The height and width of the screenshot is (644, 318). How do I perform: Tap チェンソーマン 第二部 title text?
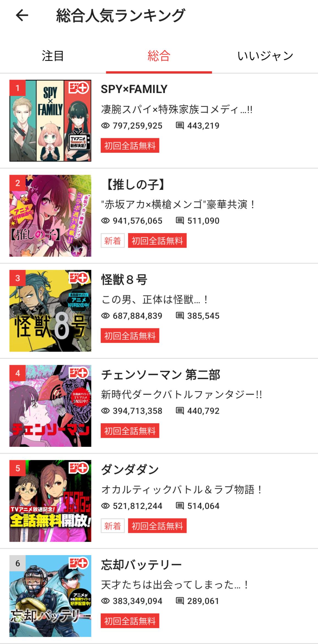point(161,375)
